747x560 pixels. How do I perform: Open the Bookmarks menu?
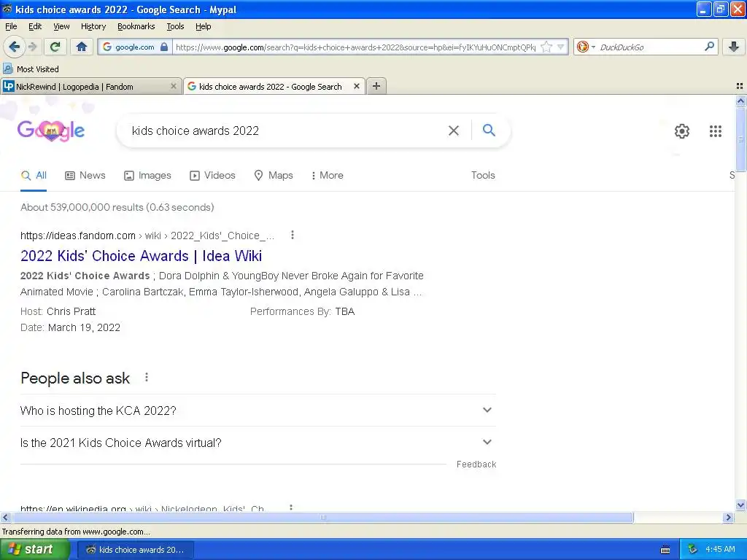pos(136,26)
